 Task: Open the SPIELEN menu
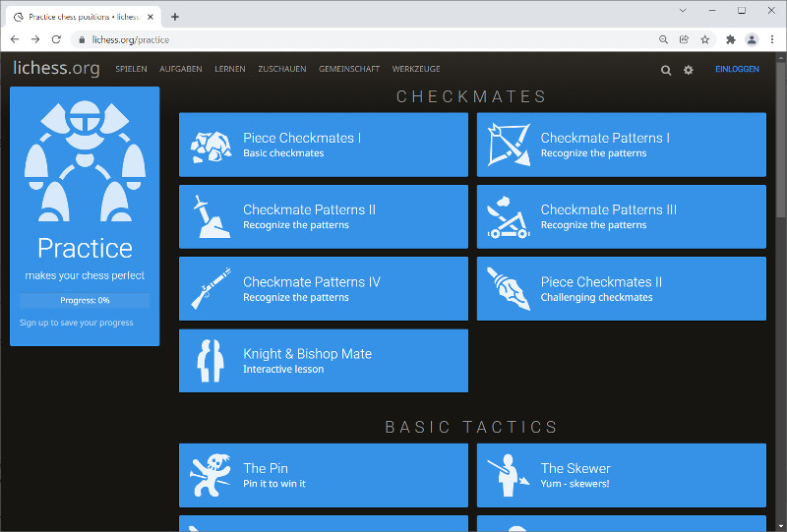click(x=131, y=69)
